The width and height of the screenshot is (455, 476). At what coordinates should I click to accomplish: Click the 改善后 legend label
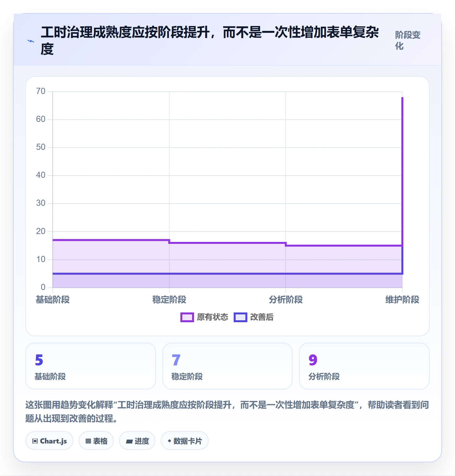[x=262, y=317]
